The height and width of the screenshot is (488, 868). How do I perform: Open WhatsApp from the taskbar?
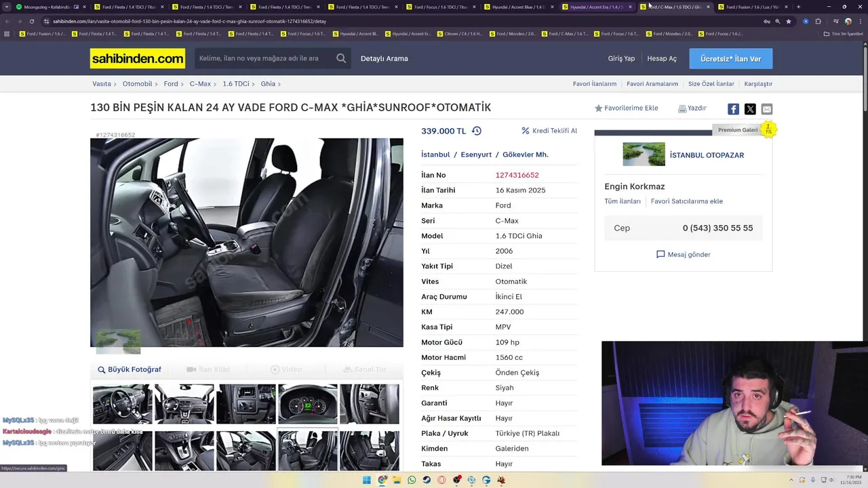pos(412,480)
